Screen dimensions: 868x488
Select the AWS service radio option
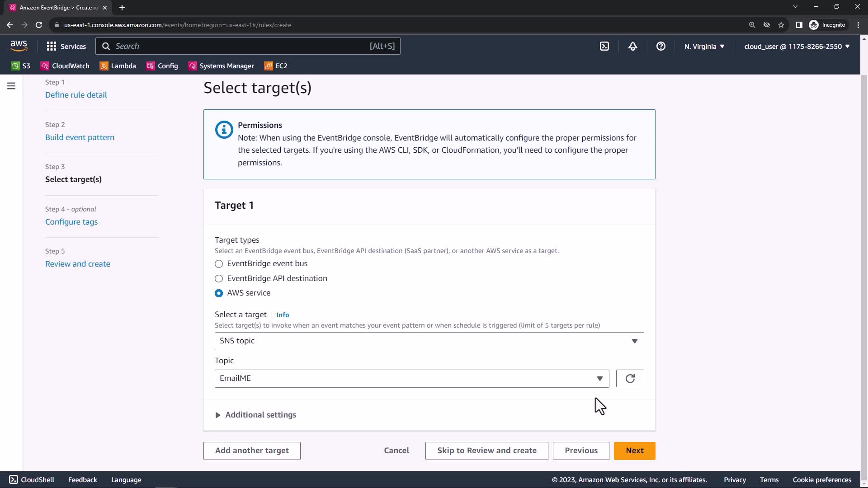coord(219,293)
